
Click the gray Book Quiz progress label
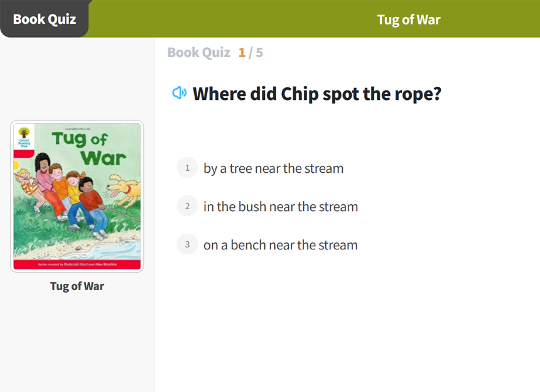[x=198, y=53]
